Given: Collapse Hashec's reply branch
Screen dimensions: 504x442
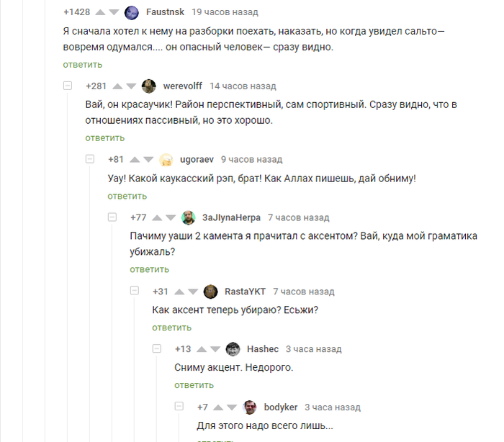Looking at the screenshot, I should [x=157, y=349].
